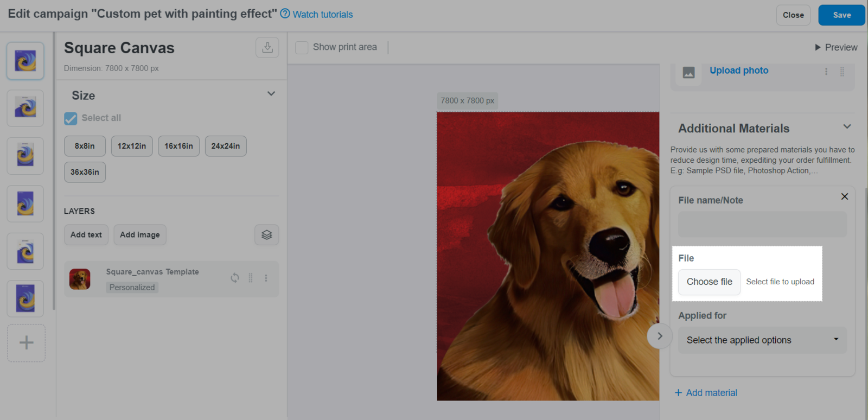Click the Add material link
The width and height of the screenshot is (868, 420).
(x=712, y=393)
